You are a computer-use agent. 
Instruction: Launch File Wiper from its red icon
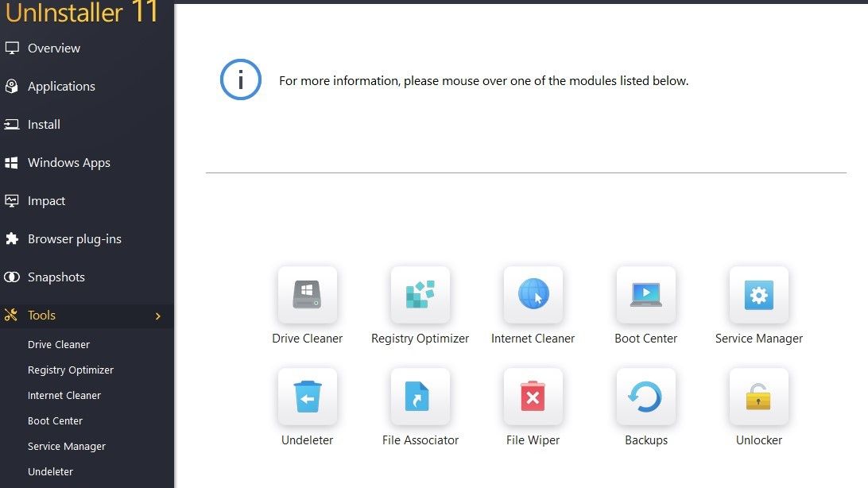point(533,396)
